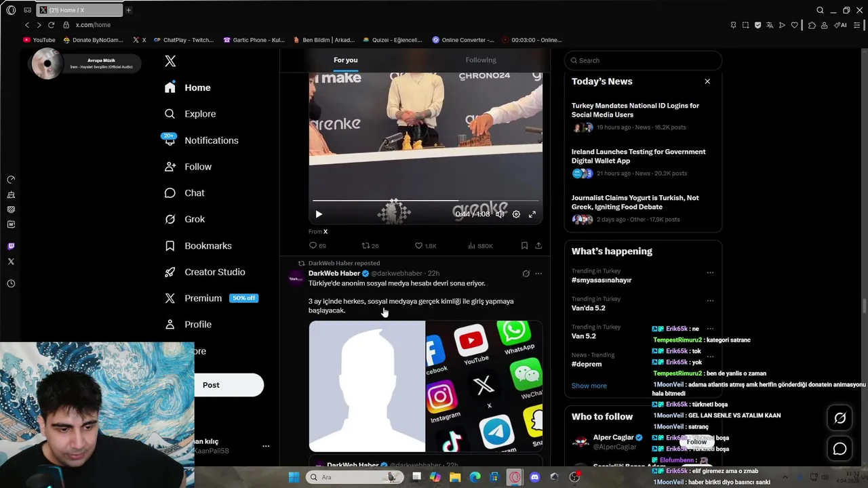
Task: Close the Today's News panel
Action: [707, 81]
